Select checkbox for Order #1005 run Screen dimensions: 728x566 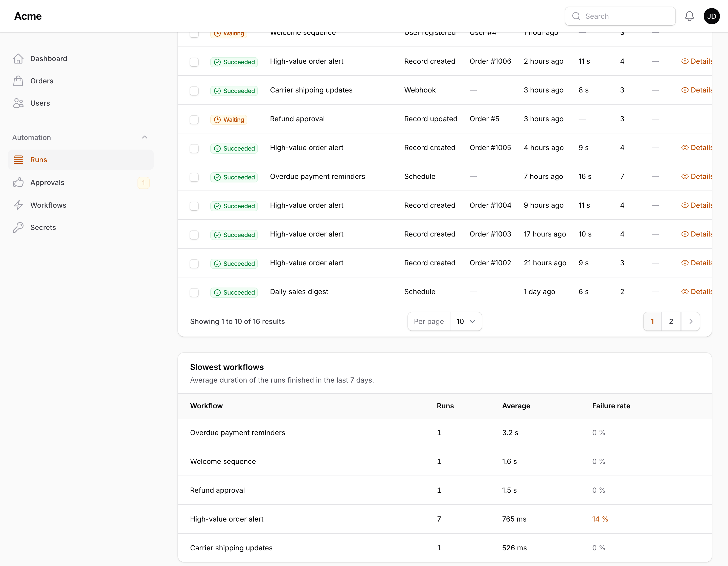point(194,149)
